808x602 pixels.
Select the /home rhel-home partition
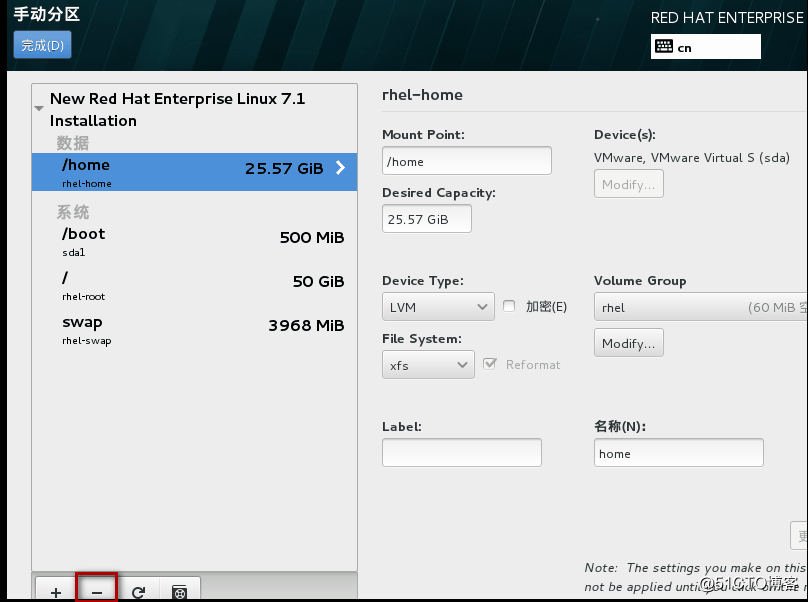click(x=194, y=172)
